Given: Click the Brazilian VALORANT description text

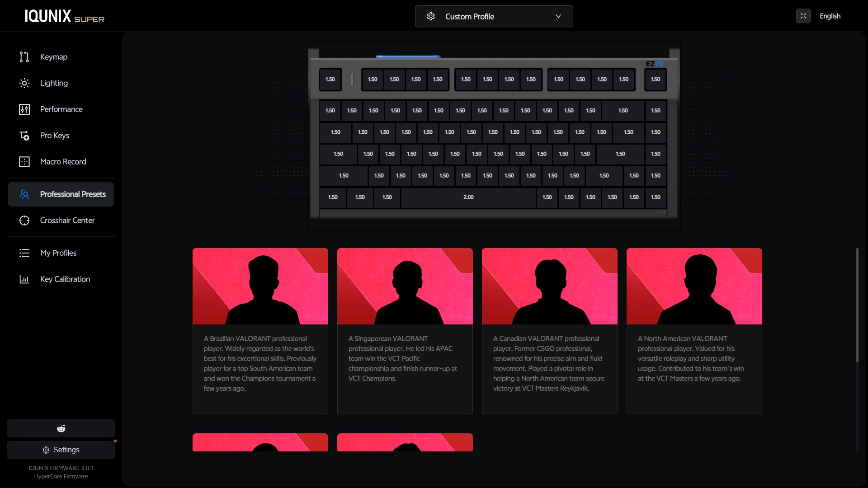Looking at the screenshot, I should (x=260, y=363).
